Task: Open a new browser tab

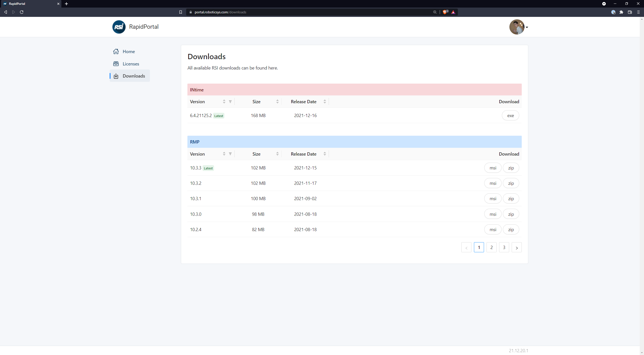Action: tap(66, 4)
